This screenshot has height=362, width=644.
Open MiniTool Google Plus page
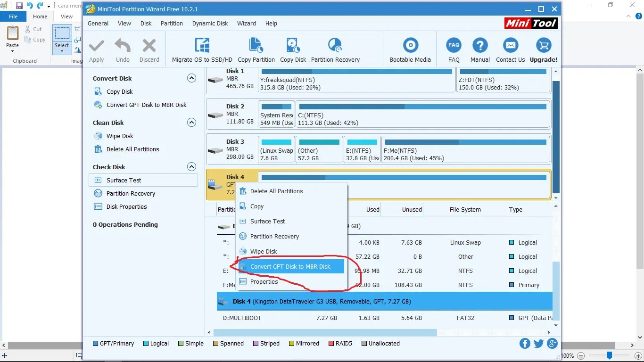pos(553,344)
